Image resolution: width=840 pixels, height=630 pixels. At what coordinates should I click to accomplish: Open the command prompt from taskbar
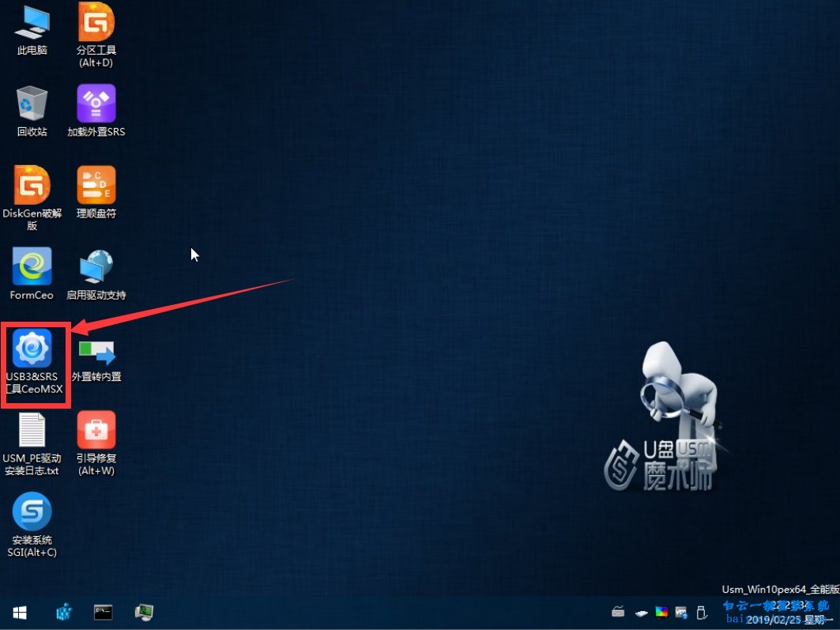103,612
